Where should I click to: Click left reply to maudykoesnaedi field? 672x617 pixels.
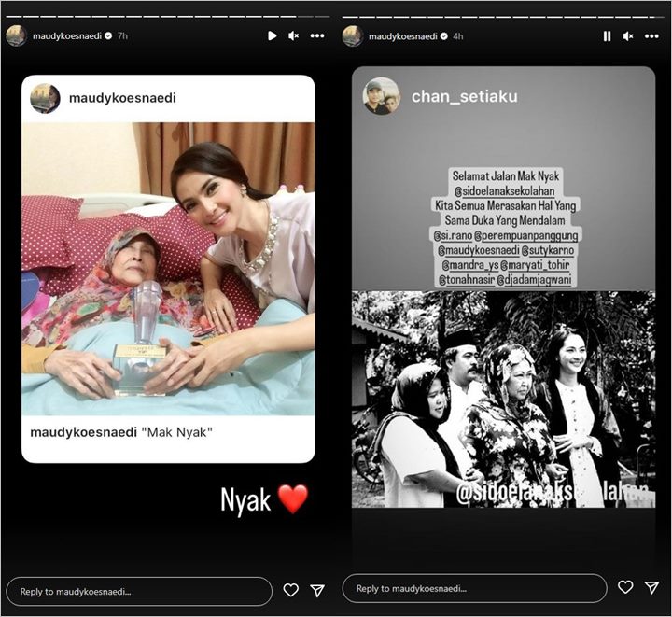pos(139,592)
